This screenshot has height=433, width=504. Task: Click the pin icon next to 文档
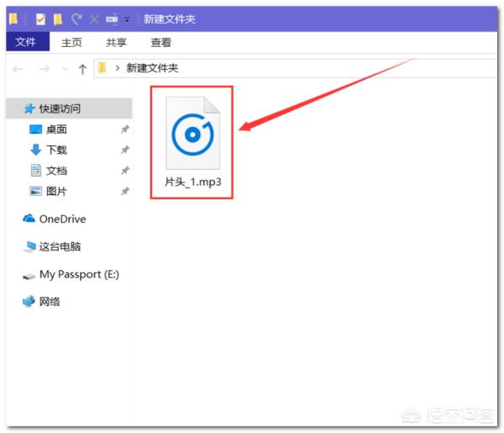click(124, 171)
